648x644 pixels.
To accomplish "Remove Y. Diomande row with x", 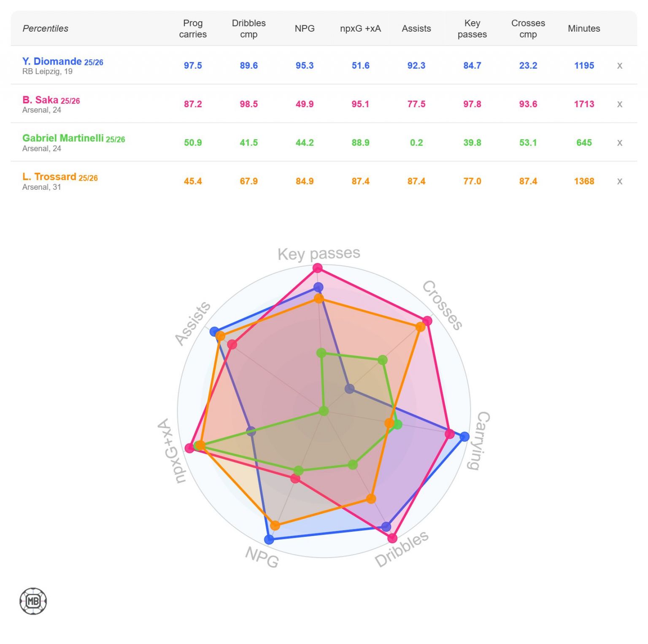I will [x=619, y=66].
